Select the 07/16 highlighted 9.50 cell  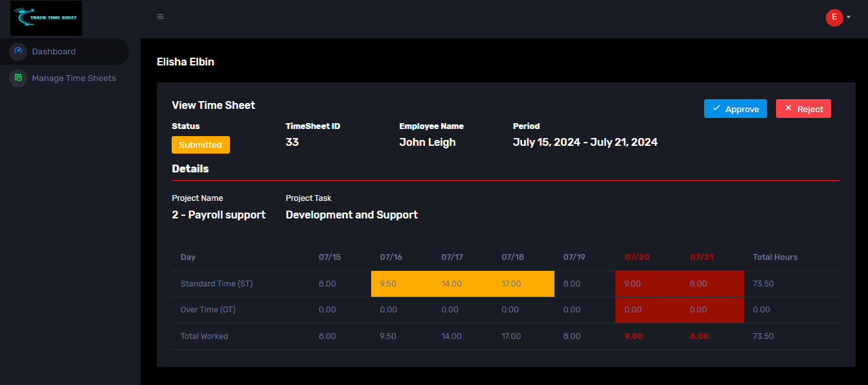389,284
